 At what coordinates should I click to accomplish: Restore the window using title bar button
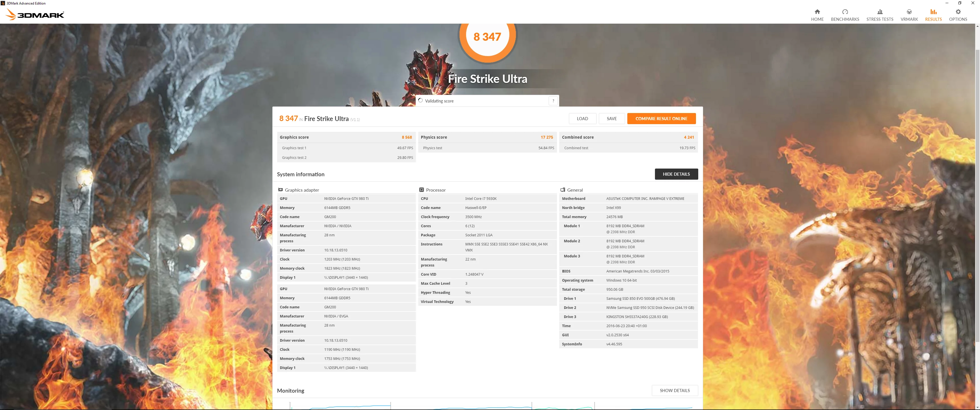click(959, 3)
